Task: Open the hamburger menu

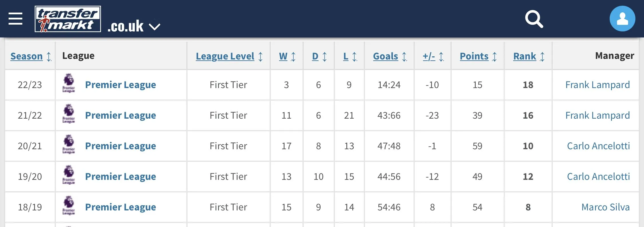Action: (15, 19)
